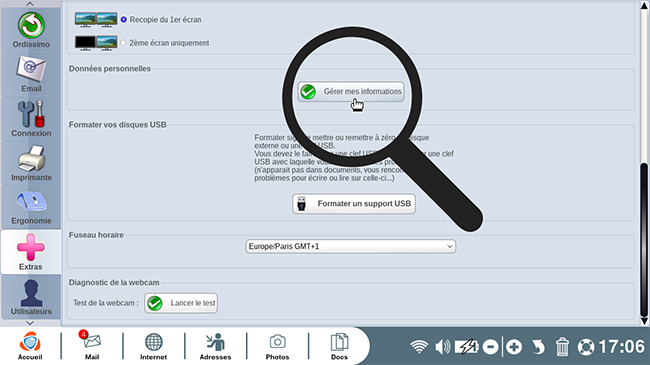Open the Ergonomie settings section
Viewport: 650px width, 365px height.
31,207
